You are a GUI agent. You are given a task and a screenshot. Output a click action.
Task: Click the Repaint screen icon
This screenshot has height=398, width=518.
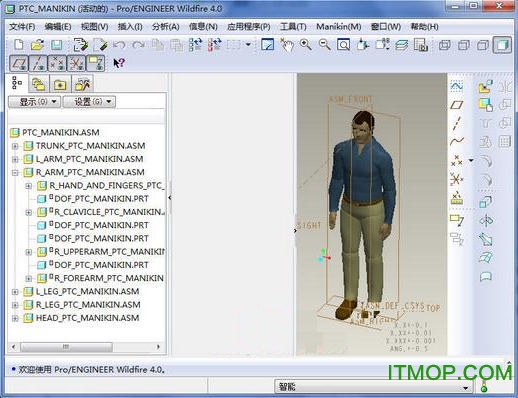click(x=268, y=44)
